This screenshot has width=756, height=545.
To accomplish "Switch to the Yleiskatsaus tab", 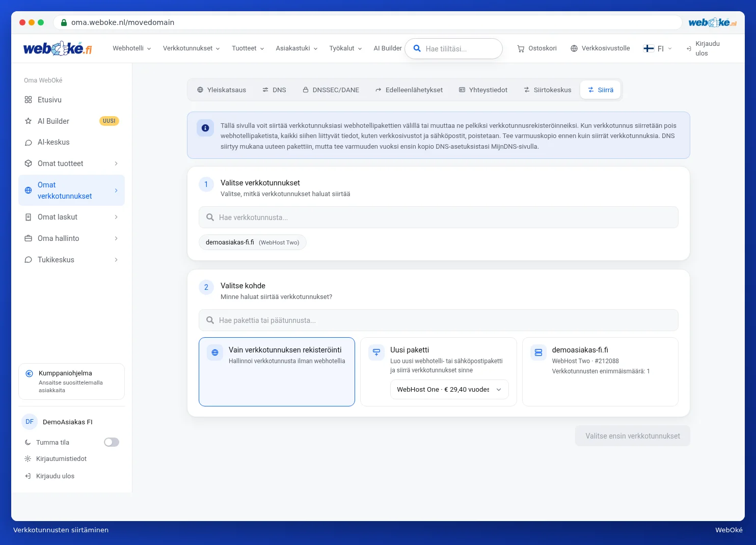I will (x=222, y=90).
